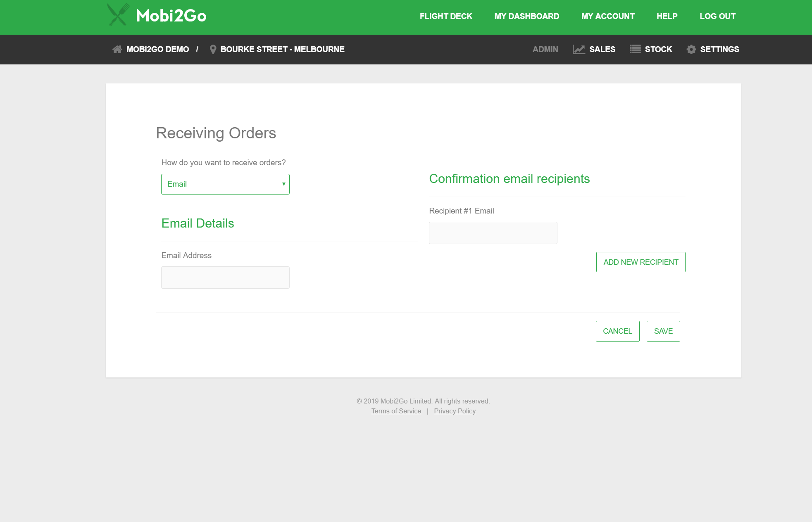Open My Account menu item
Image resolution: width=812 pixels, height=522 pixels.
click(607, 17)
